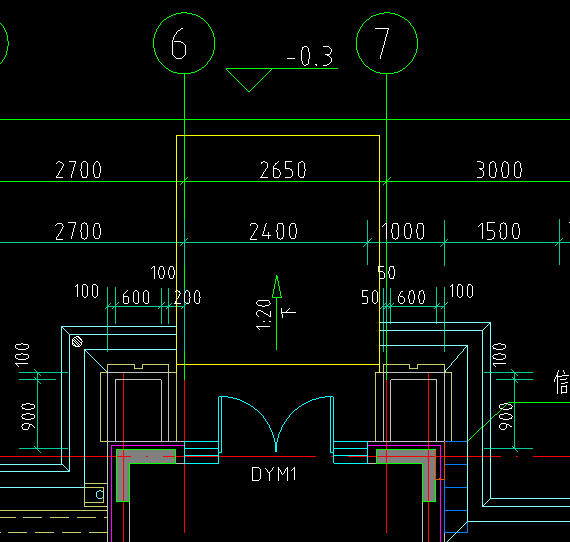The height and width of the screenshot is (542, 570).
Task: Click the small hatched drain circle symbol
Action: click(x=77, y=342)
